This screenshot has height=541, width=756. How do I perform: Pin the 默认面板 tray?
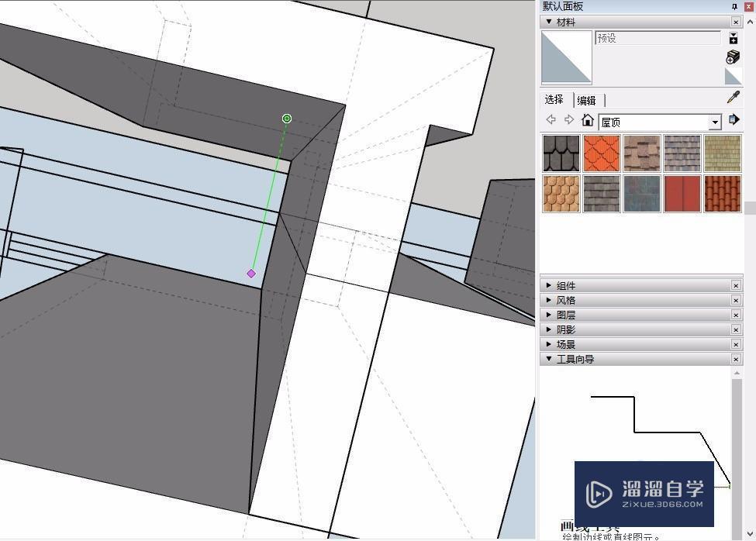tap(734, 6)
